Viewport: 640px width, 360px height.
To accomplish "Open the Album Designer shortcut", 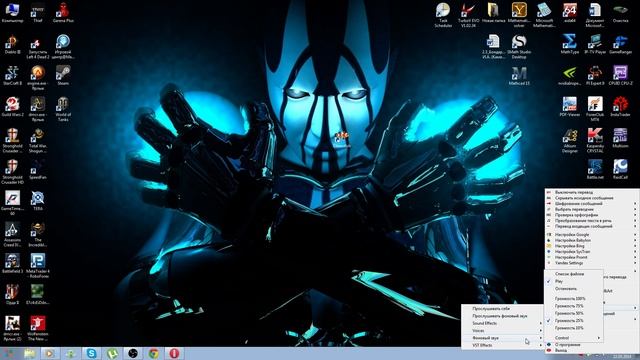I will click(570, 140).
